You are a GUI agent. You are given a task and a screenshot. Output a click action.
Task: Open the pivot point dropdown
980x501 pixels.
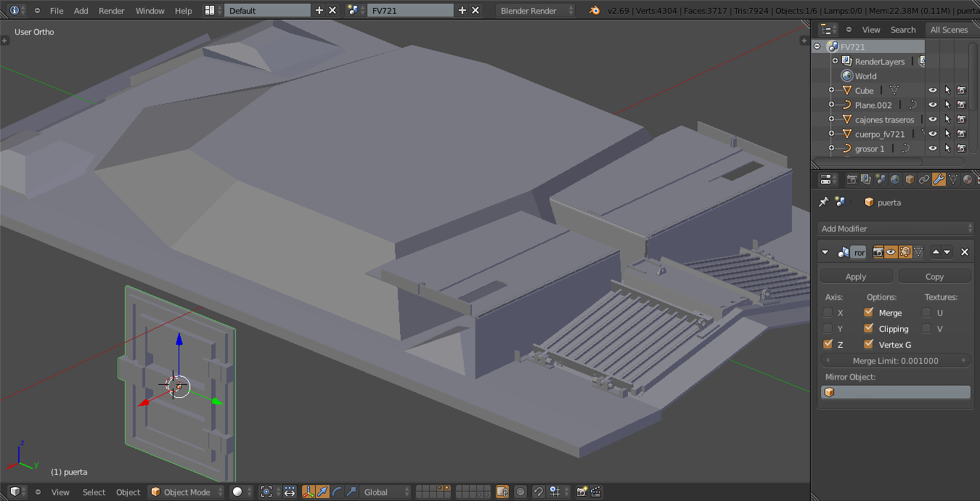tap(269, 492)
